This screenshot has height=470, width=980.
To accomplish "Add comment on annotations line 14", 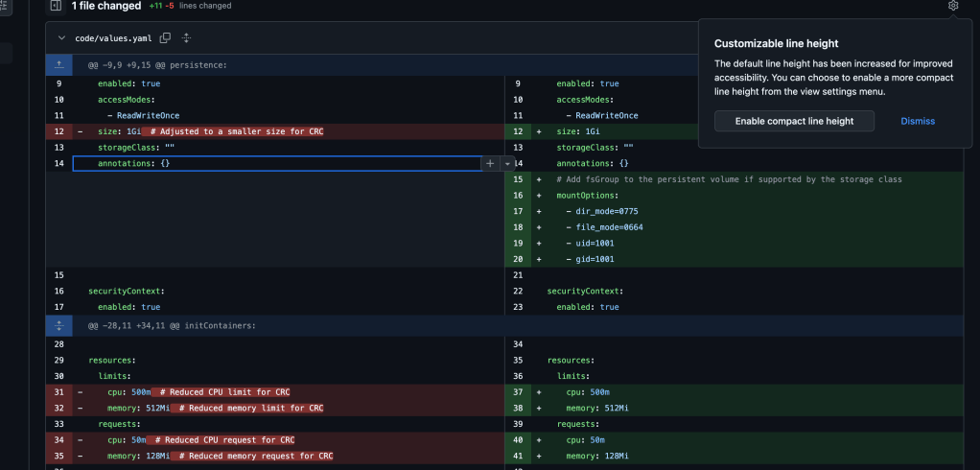I will 490,163.
